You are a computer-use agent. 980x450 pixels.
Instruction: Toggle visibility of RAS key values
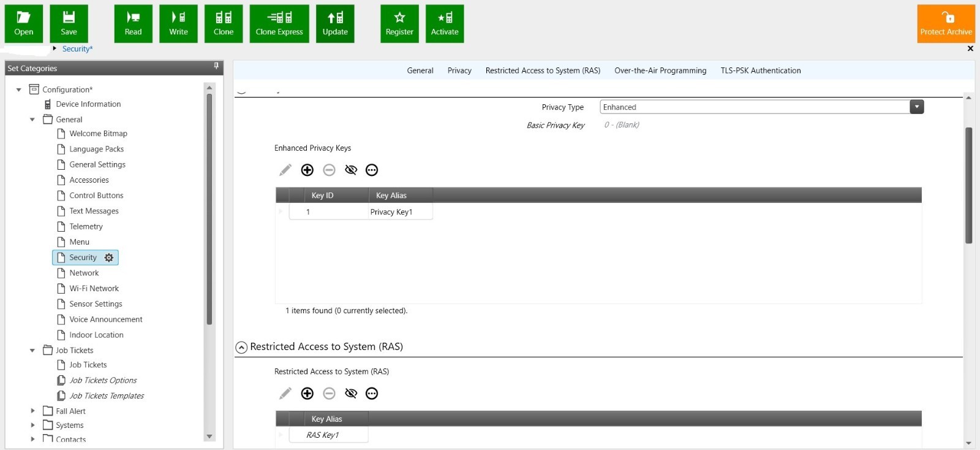[x=351, y=394]
